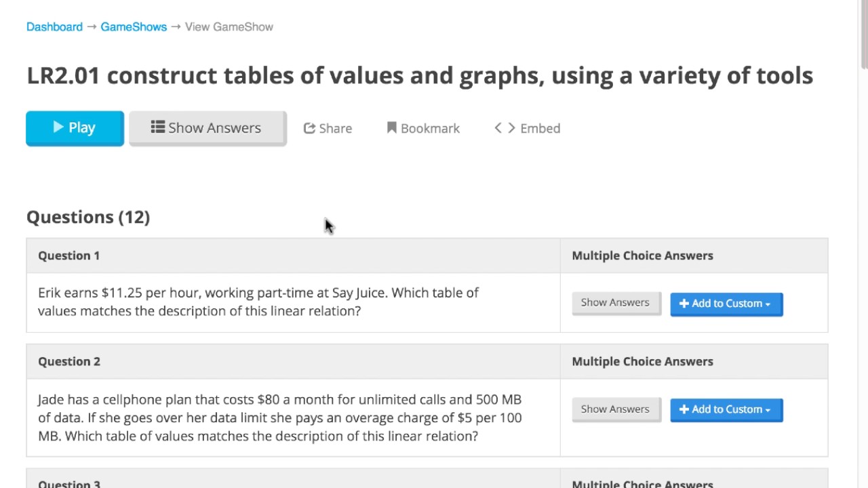Reveal answers for Question 2

click(x=615, y=409)
